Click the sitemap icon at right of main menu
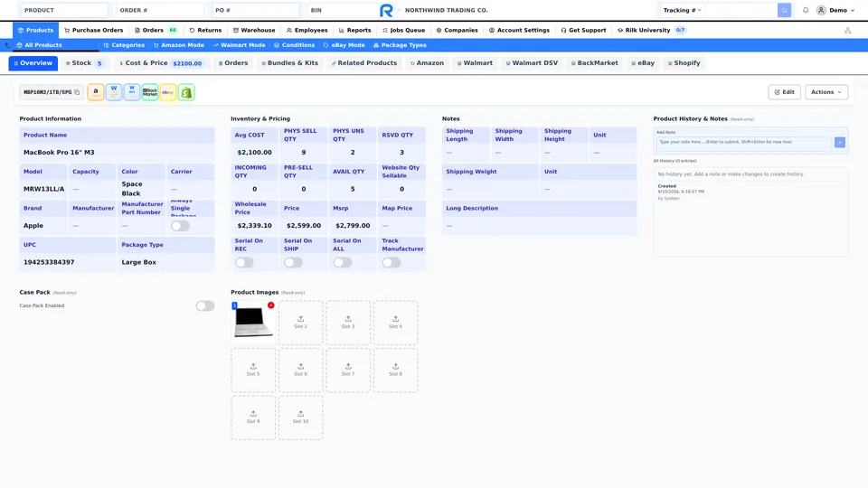Screen dimensions: 868x488 [x=847, y=31]
